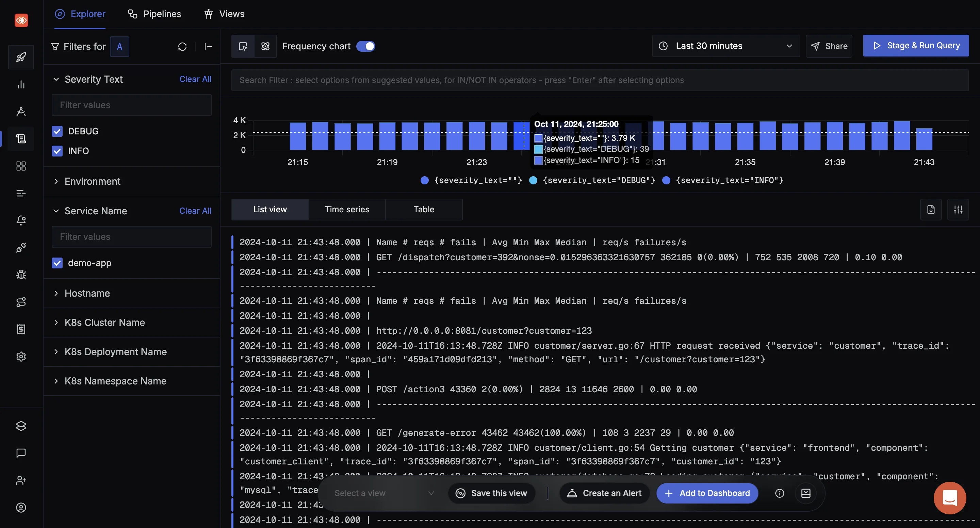The height and width of the screenshot is (528, 980).
Task: Open the bar chart Services icon
Action: [21, 84]
